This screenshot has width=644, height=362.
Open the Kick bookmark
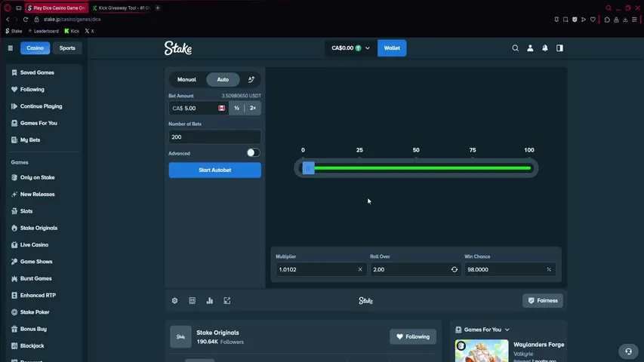coord(72,31)
